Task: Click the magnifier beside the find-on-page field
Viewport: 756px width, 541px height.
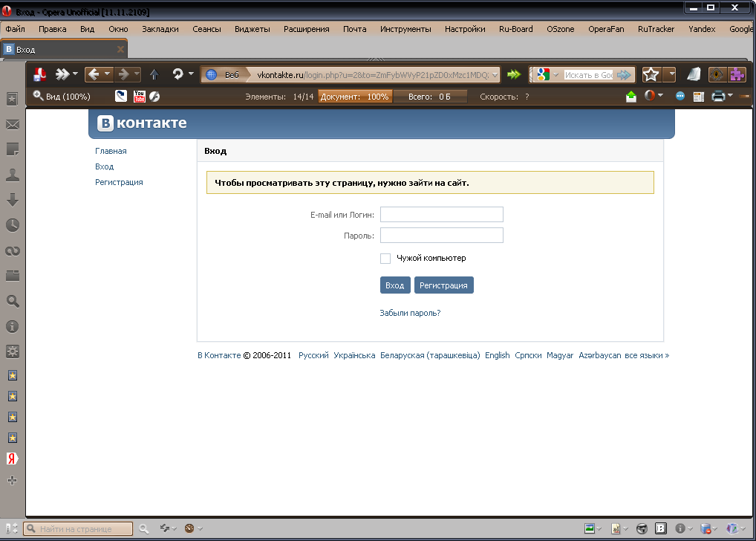Action: point(143,529)
